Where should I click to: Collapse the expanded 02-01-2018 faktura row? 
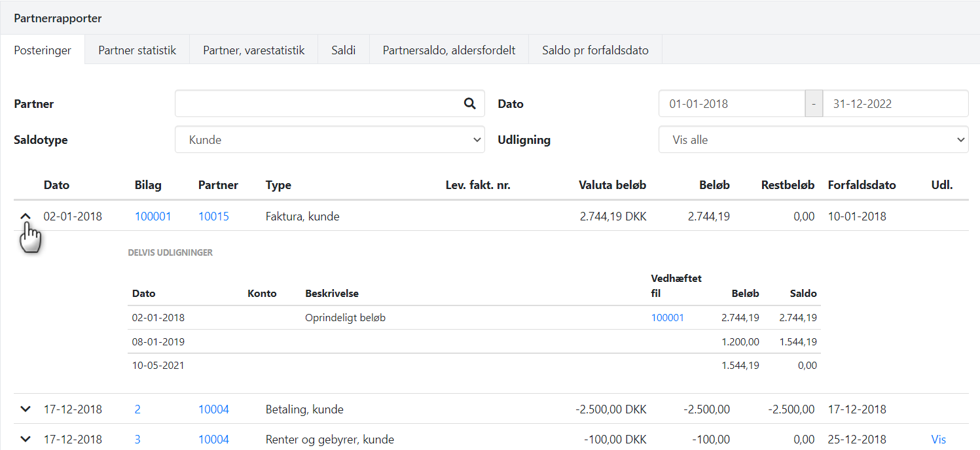pos(25,215)
